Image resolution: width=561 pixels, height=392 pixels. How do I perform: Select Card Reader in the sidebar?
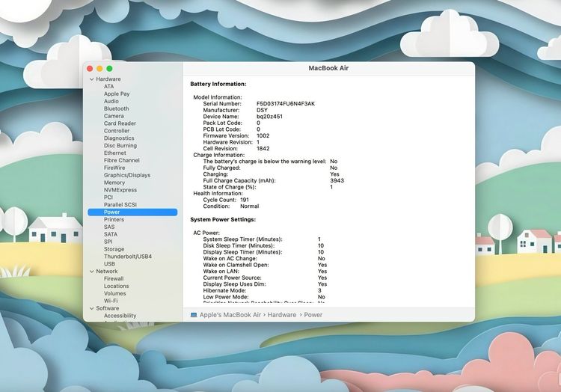coord(120,123)
